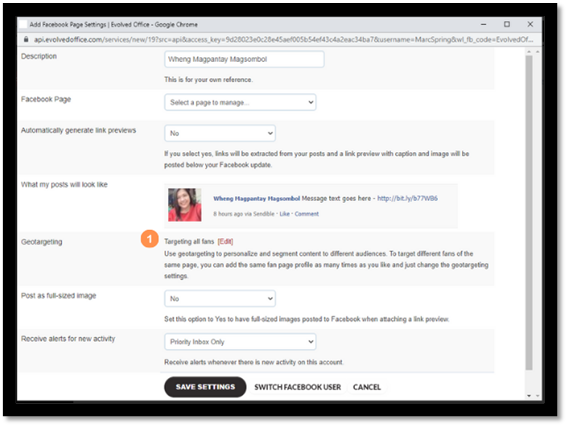Viewport: 566px width, 426px height.
Task: Click '8 hours ago via Sendible' text
Action: click(x=244, y=214)
